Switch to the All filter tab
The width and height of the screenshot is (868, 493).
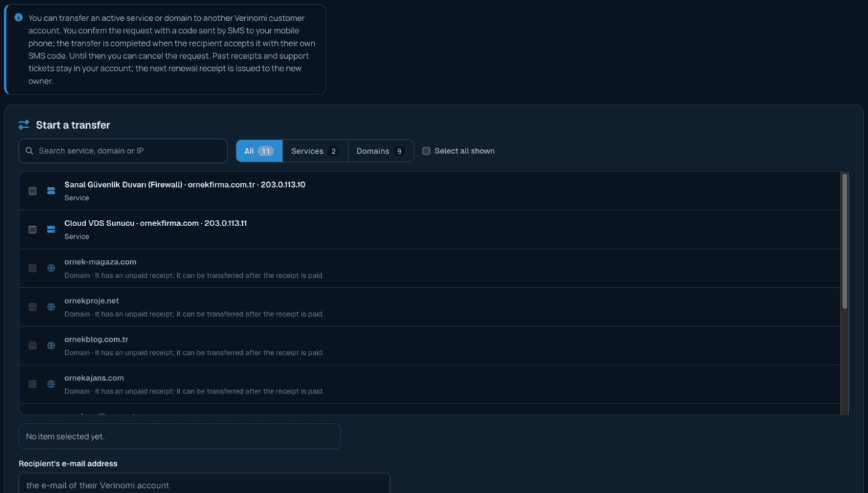coord(259,151)
